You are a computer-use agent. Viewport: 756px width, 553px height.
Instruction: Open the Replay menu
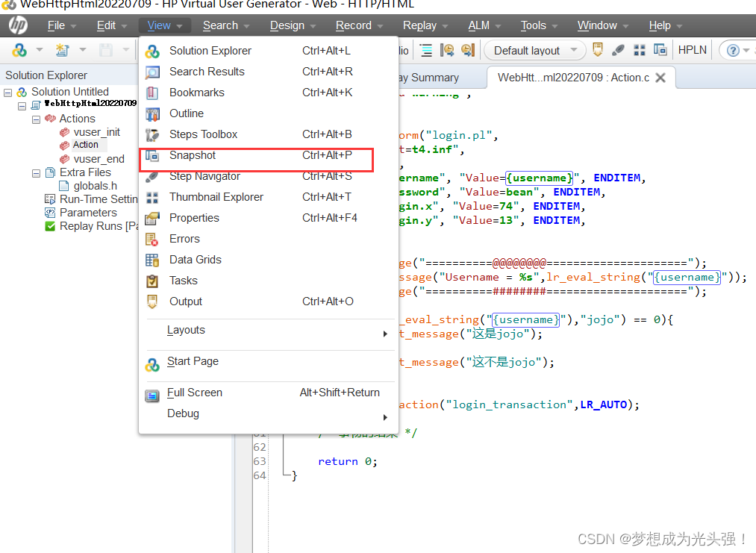[x=425, y=25]
